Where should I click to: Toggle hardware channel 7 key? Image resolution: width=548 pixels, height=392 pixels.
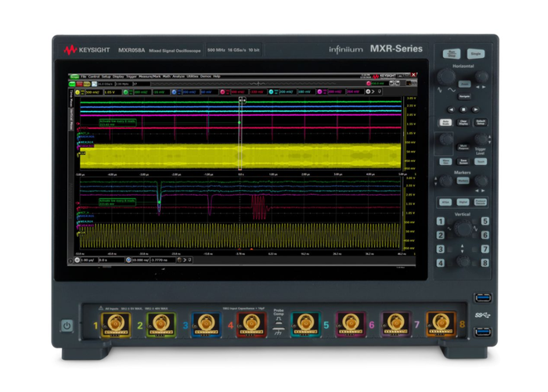(x=485, y=249)
